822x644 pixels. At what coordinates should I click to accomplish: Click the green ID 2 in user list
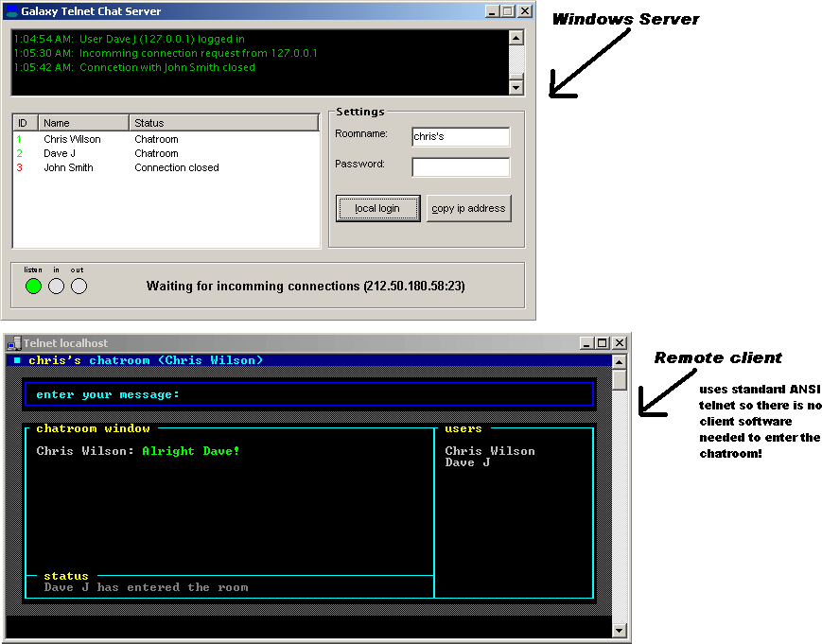point(20,153)
